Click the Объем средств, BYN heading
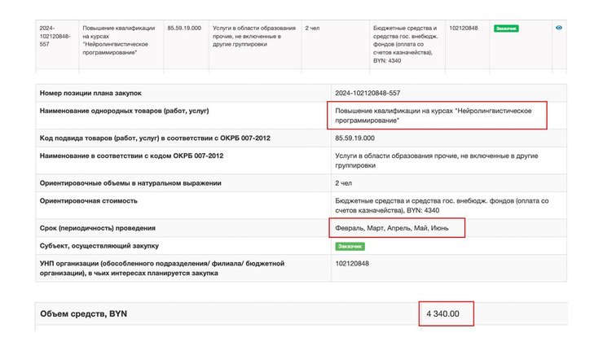Screen dimensions: 603x364 coord(84,314)
